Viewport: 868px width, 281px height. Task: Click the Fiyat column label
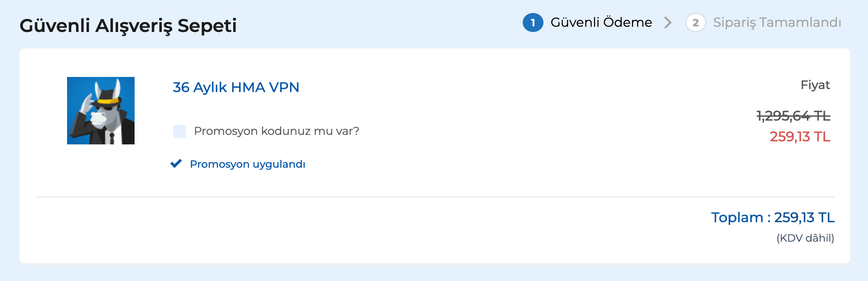point(815,85)
